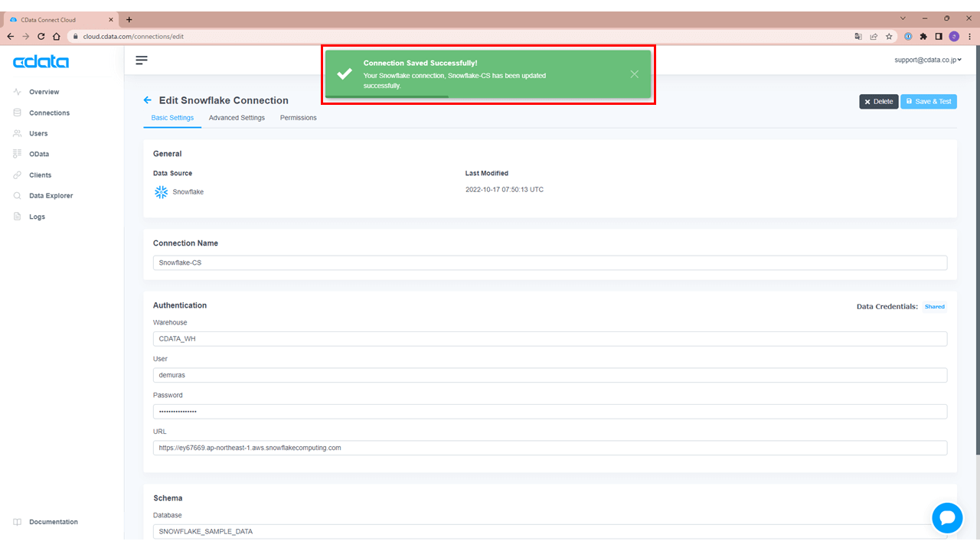The height and width of the screenshot is (551, 980).
Task: Click the browser back button
Action: point(11,36)
